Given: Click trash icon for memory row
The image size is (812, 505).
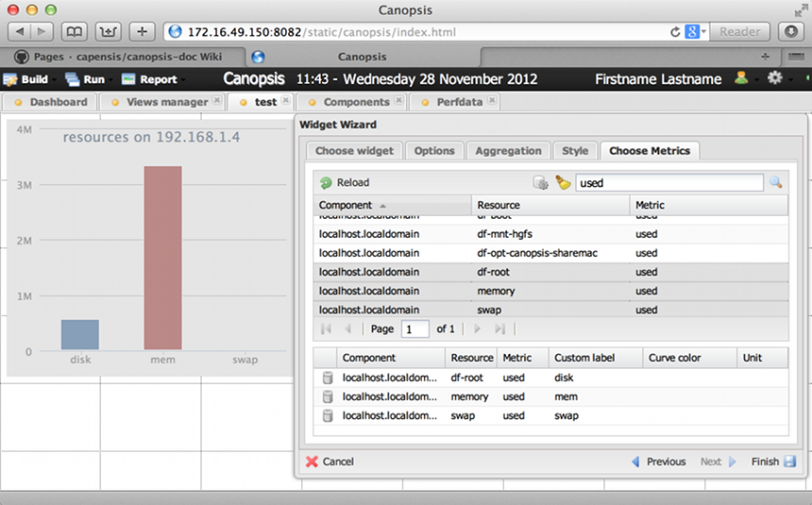Looking at the screenshot, I should pyautogui.click(x=328, y=396).
